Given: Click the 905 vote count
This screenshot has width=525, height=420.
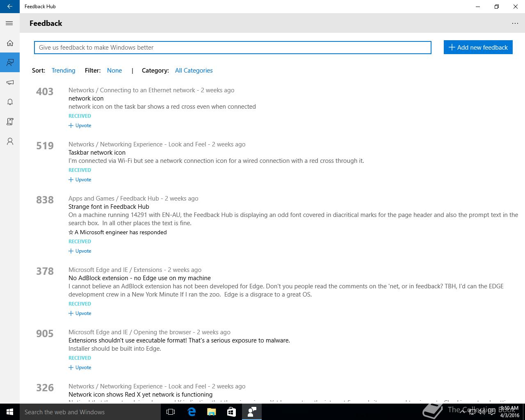Looking at the screenshot, I should [45, 333].
